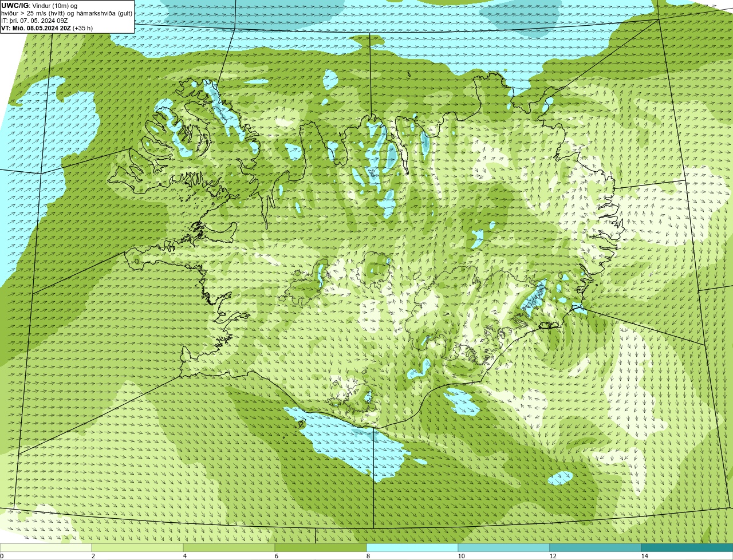
Task: Click the 10–12 m/s turquoise legend swatch
Action: 504,547
